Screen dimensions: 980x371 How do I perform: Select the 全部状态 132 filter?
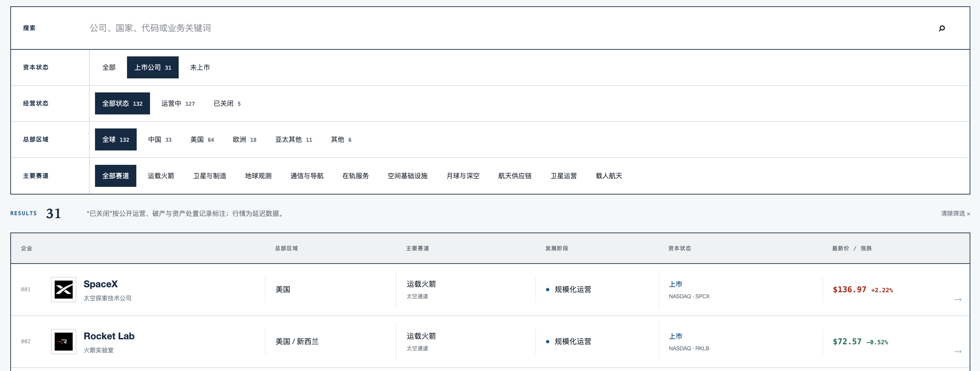[x=122, y=104]
